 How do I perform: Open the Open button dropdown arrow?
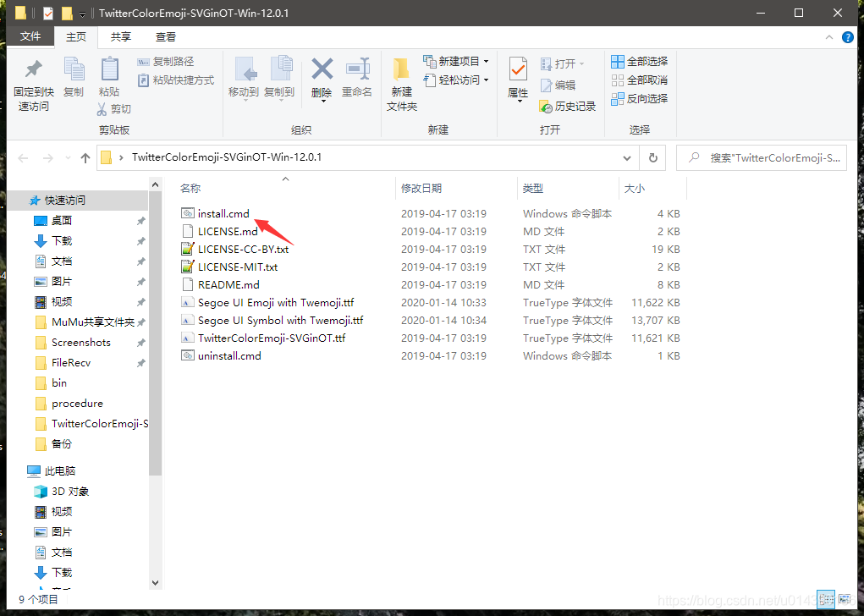582,64
